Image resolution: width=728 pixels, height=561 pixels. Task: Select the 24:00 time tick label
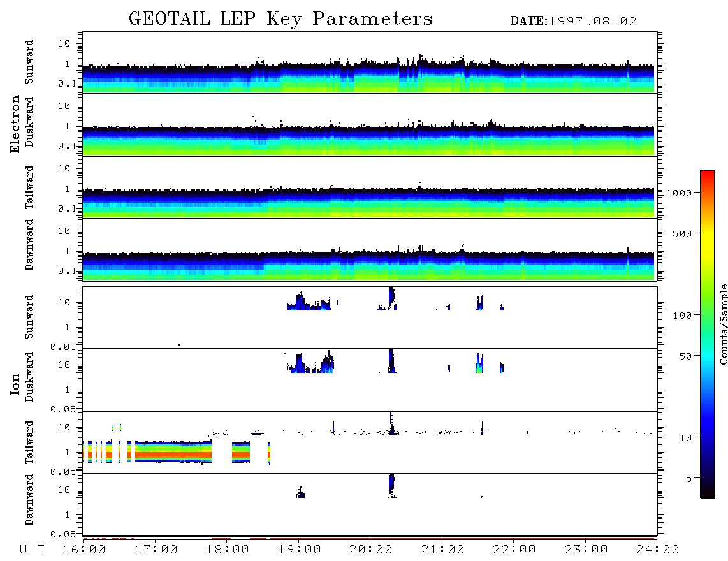(658, 550)
